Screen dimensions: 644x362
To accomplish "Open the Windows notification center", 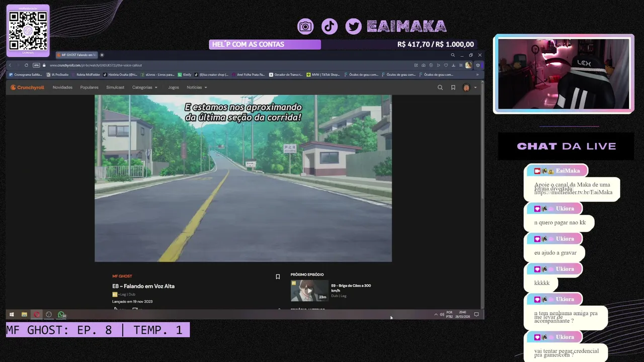I will click(476, 315).
